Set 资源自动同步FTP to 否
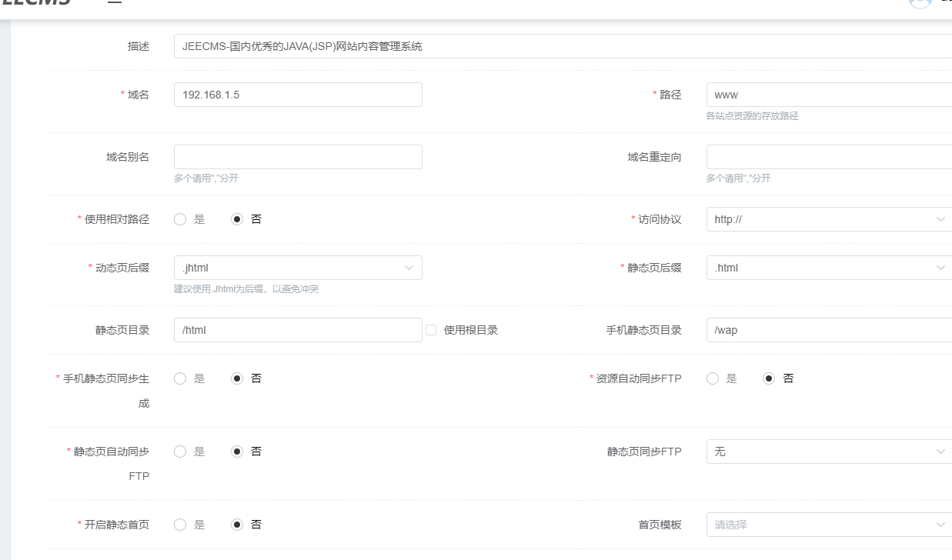This screenshot has height=560, width=952. [769, 378]
